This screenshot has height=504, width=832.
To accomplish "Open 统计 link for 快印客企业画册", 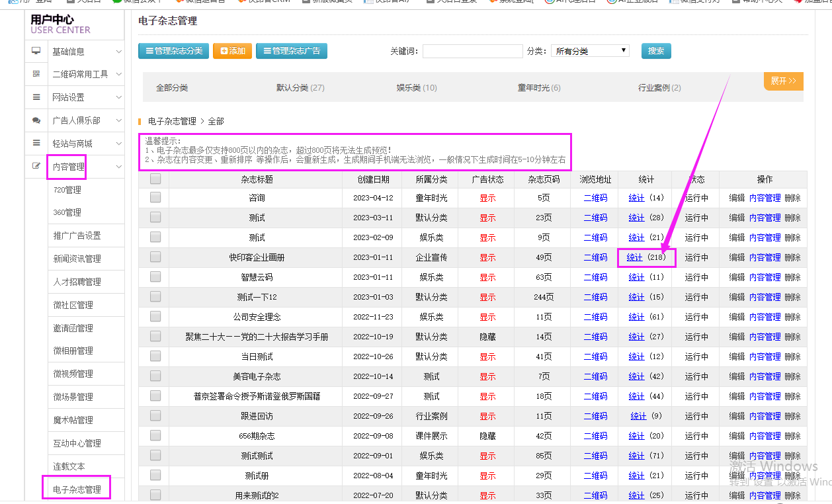I will point(635,257).
